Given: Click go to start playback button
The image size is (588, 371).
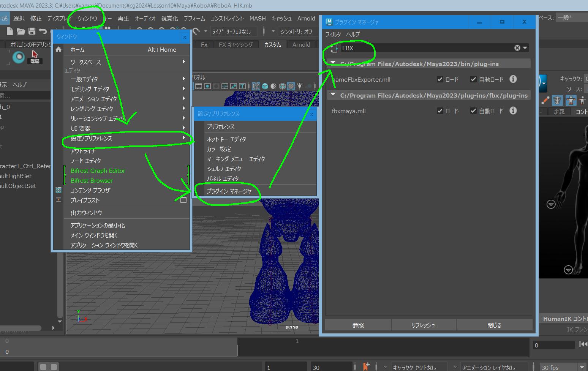Looking at the screenshot, I should [583, 344].
